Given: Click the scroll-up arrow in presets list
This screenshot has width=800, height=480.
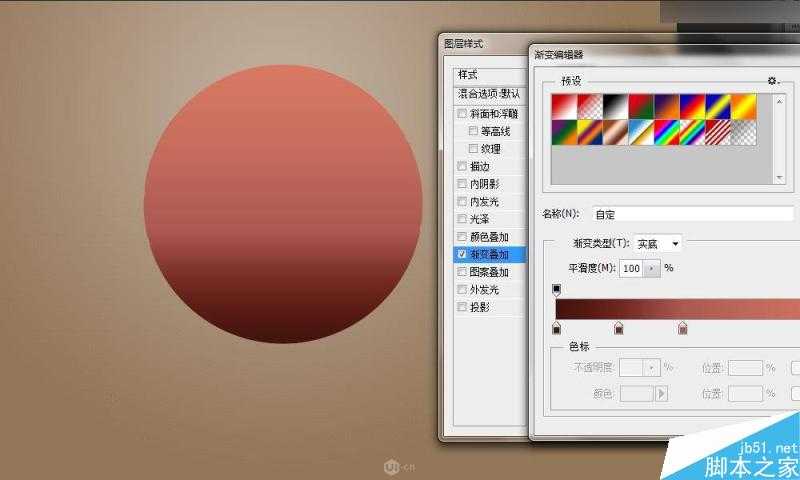Looking at the screenshot, I should click(x=779, y=101).
